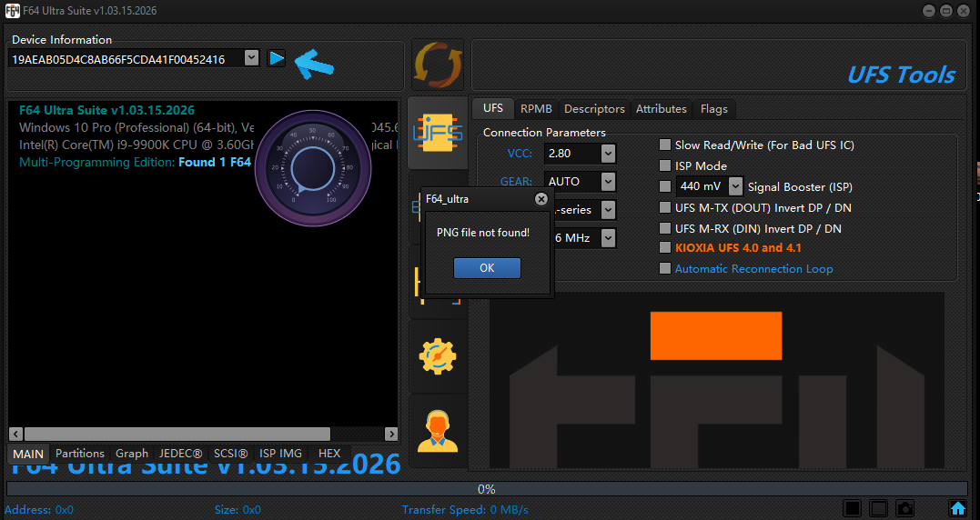Enable UFS M-TX (DOUT) Invert DP / DN
The height and width of the screenshot is (520, 980).
tap(665, 207)
